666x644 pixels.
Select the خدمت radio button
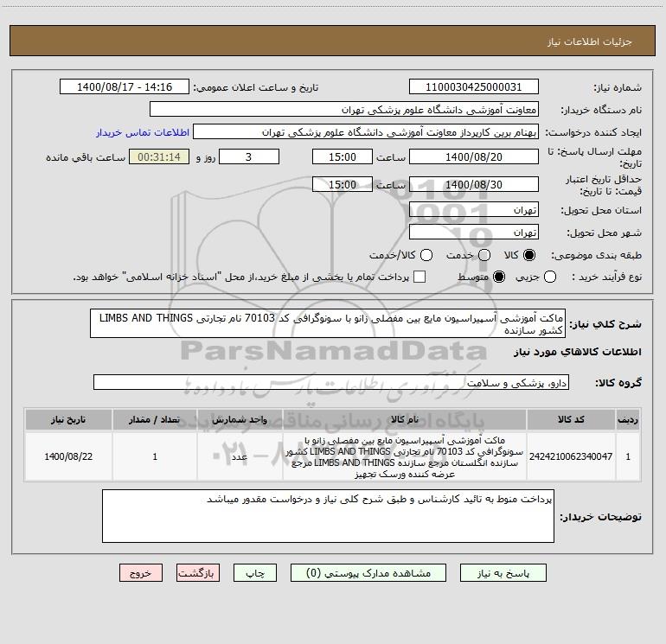(484, 255)
